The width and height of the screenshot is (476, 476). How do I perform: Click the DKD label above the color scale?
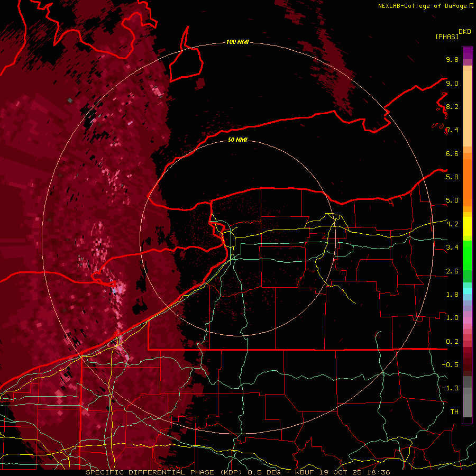pos(465,32)
